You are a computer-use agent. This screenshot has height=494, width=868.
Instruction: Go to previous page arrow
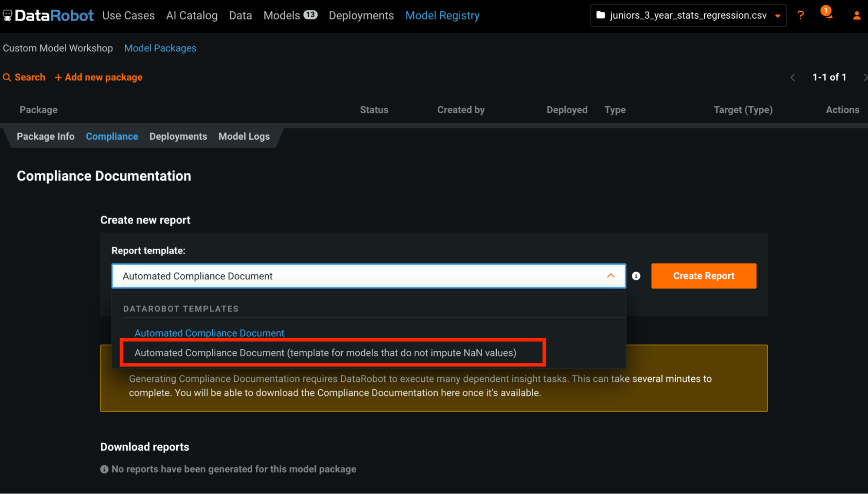[x=792, y=77]
